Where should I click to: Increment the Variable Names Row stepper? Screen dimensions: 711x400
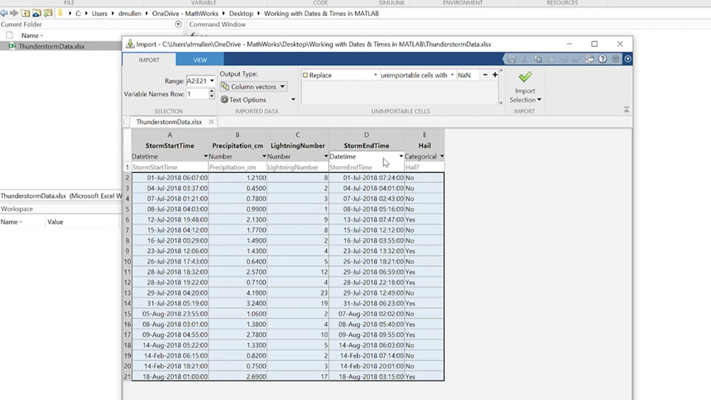tap(211, 91)
